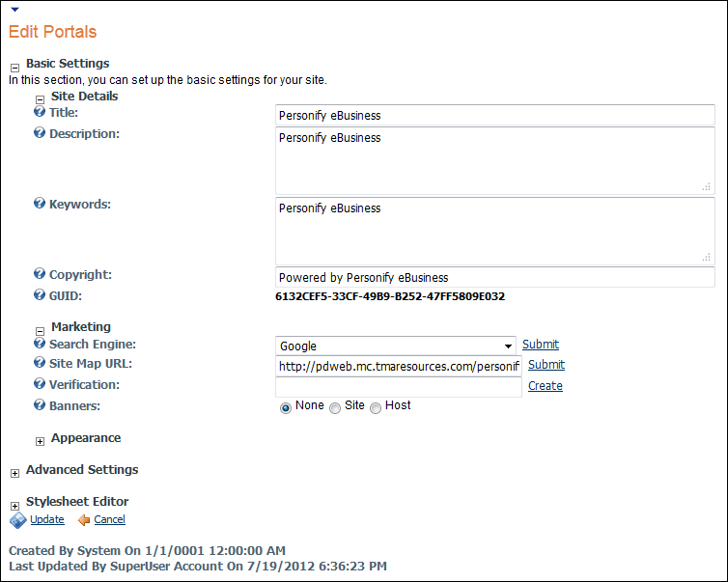728x582 pixels.
Task: Click the help icon beside Title
Action: tap(40, 113)
